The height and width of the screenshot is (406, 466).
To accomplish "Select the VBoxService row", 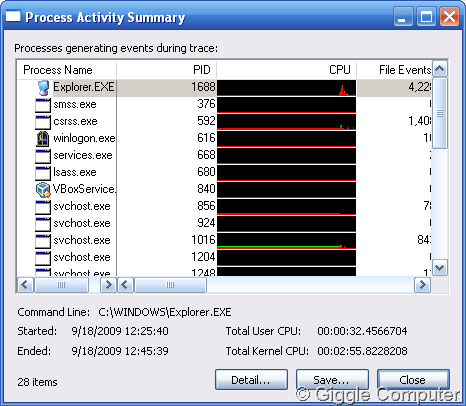I will pos(224,190).
